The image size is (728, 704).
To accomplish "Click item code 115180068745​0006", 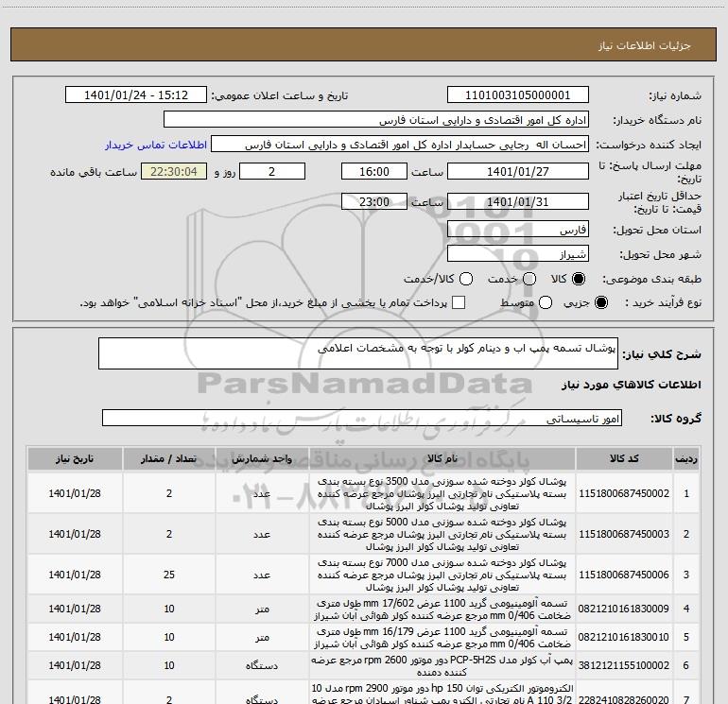I will [x=624, y=575].
